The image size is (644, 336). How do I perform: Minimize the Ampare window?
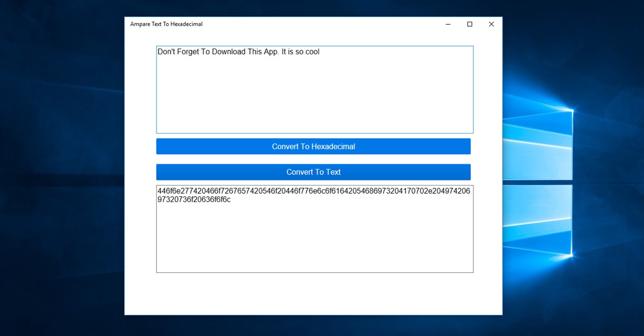coord(447,24)
